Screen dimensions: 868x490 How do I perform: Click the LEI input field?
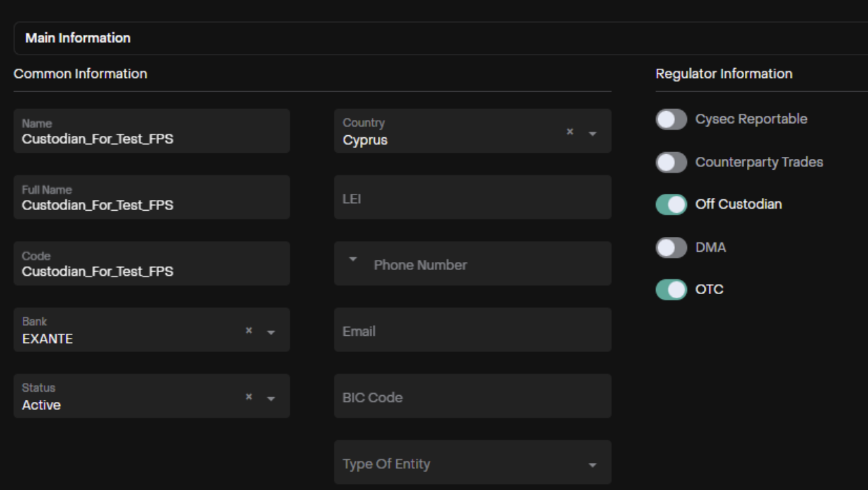coord(472,198)
